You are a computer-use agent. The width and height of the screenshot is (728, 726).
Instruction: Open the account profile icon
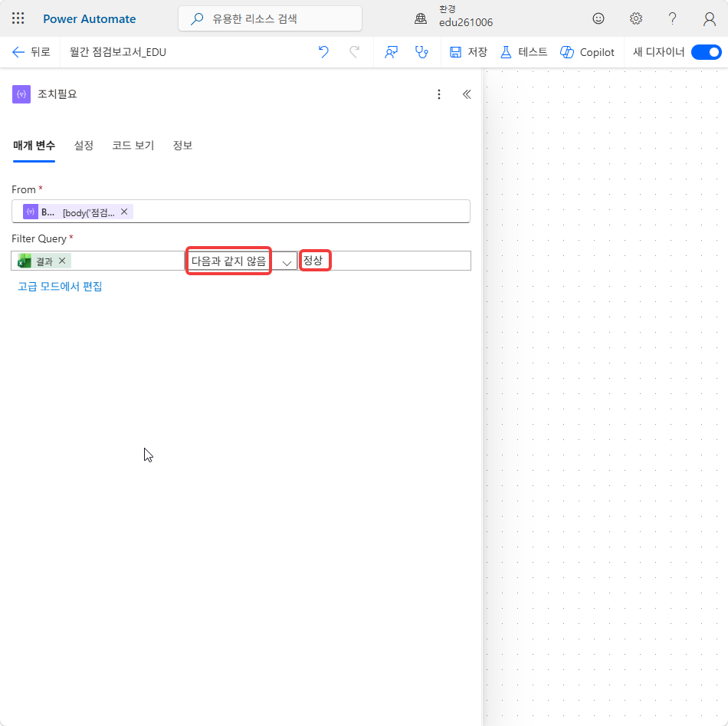(709, 19)
